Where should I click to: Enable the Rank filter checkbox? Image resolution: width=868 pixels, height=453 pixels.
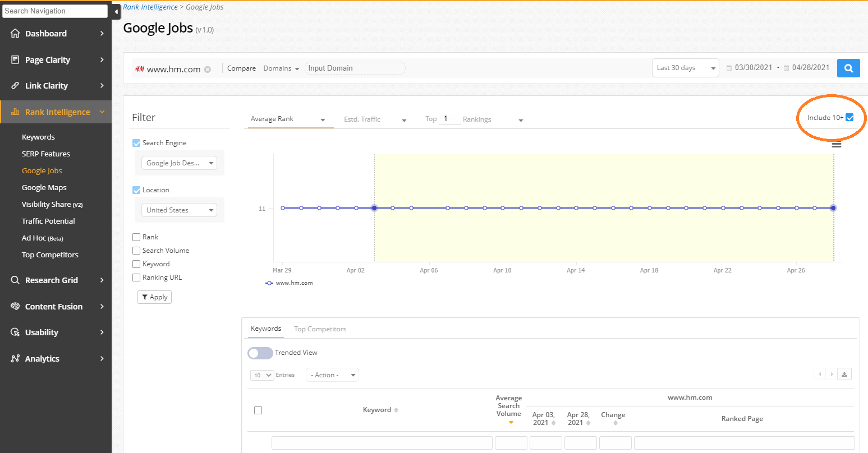click(x=136, y=237)
